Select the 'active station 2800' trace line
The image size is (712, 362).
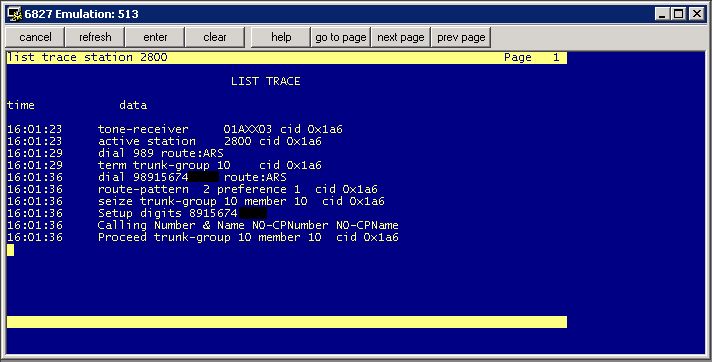click(x=164, y=141)
